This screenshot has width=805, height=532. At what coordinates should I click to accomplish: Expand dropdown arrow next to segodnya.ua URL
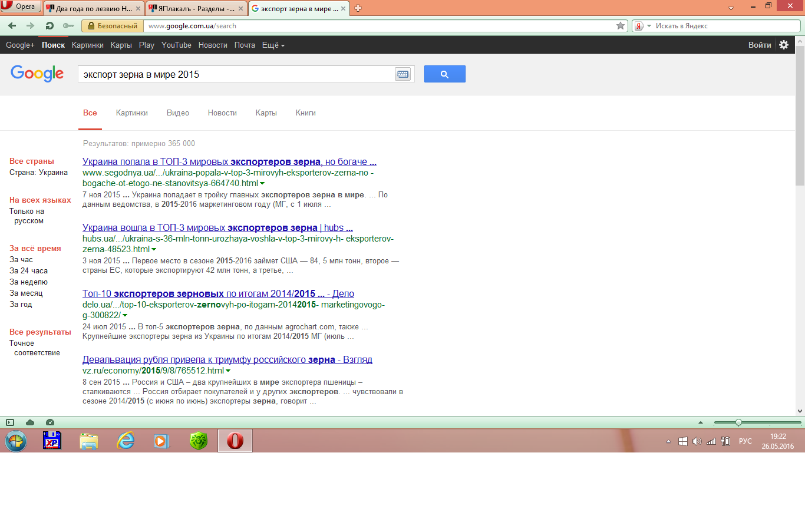(x=262, y=184)
